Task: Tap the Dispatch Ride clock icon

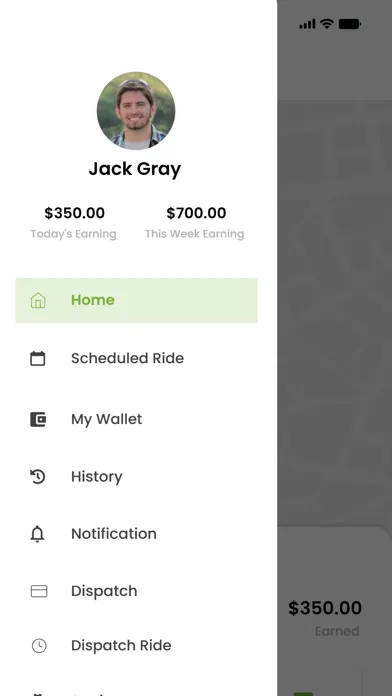Action: (x=39, y=645)
